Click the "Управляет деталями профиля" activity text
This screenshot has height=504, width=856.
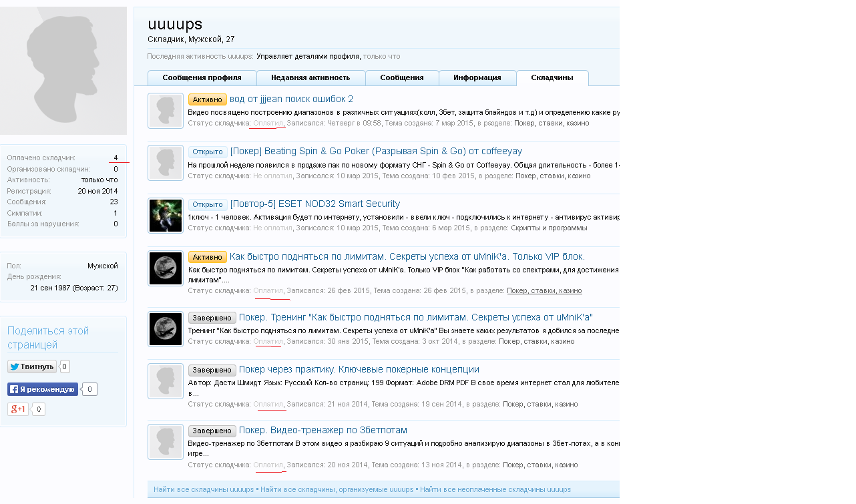coord(308,57)
